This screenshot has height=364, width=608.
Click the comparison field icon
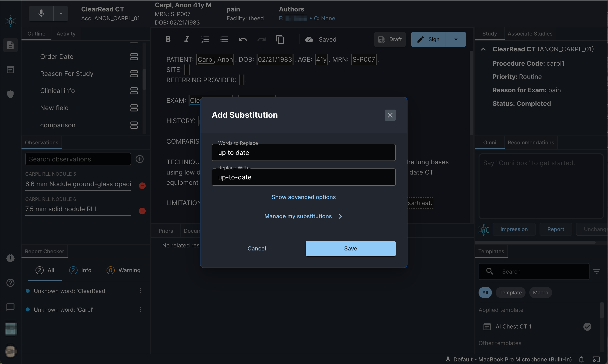tap(134, 125)
